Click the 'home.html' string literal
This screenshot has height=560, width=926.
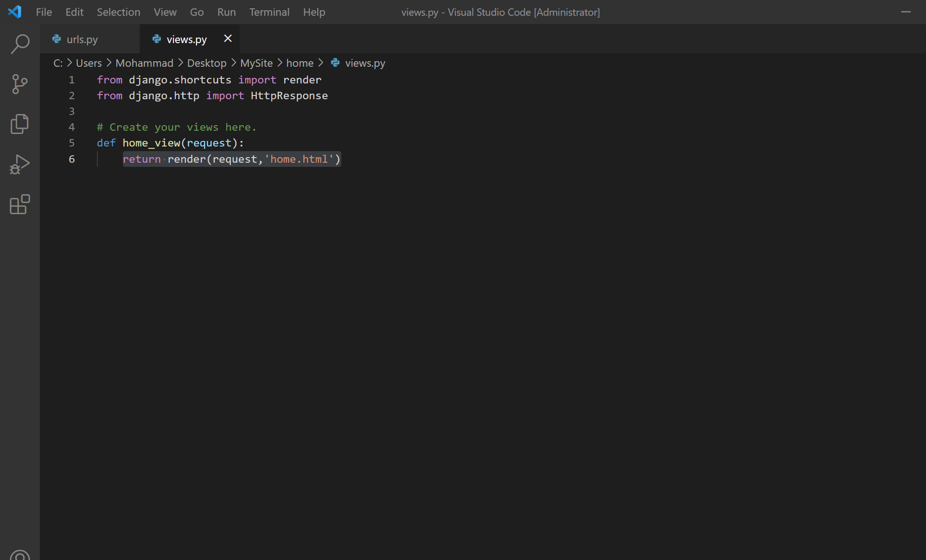pos(299,159)
